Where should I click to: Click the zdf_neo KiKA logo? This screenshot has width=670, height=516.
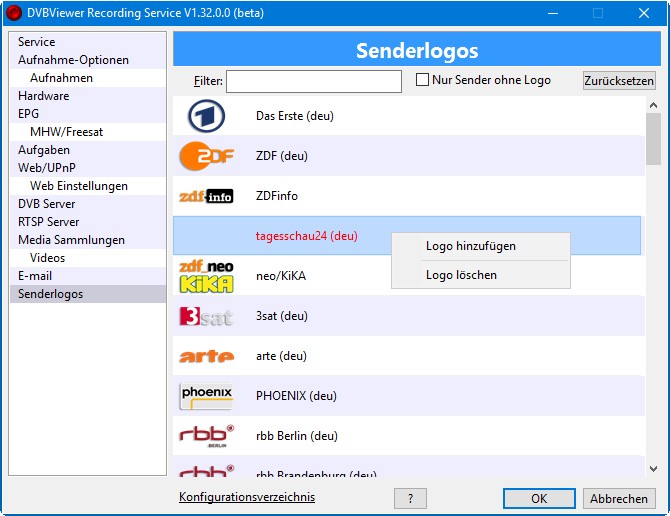point(206,276)
